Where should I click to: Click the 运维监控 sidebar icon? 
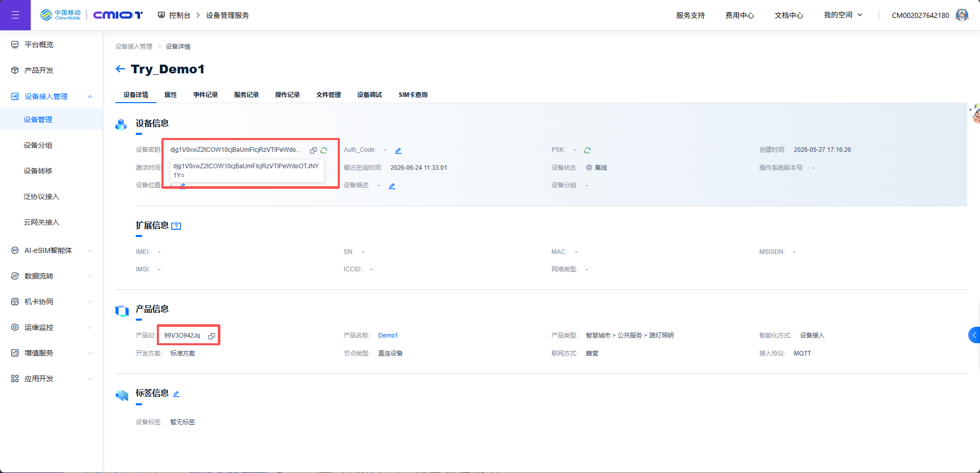pos(15,327)
